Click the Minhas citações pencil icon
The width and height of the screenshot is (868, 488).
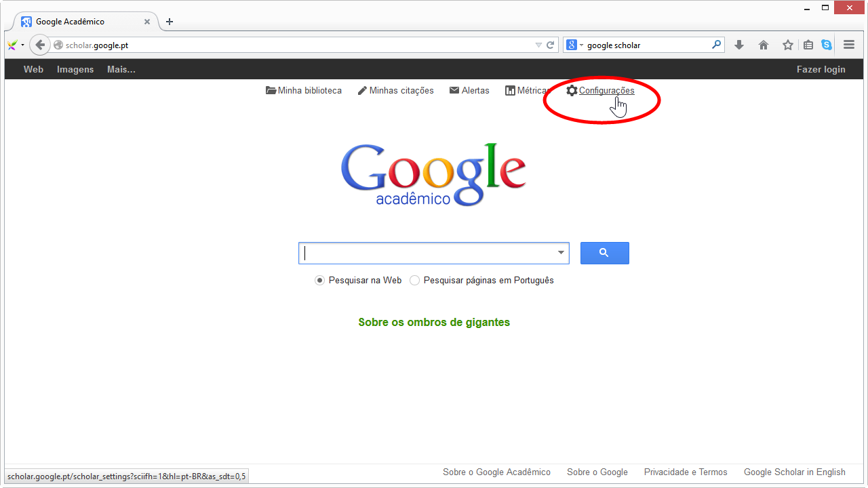pyautogui.click(x=362, y=91)
